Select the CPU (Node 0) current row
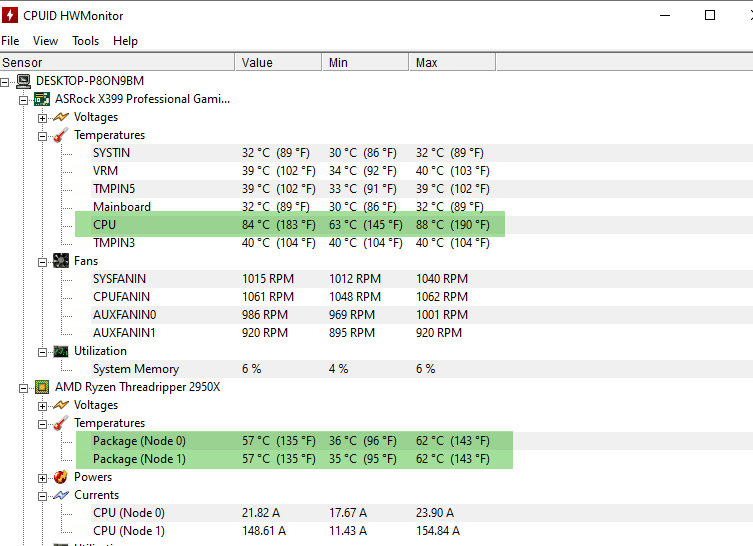The image size is (753, 546). 422,513
